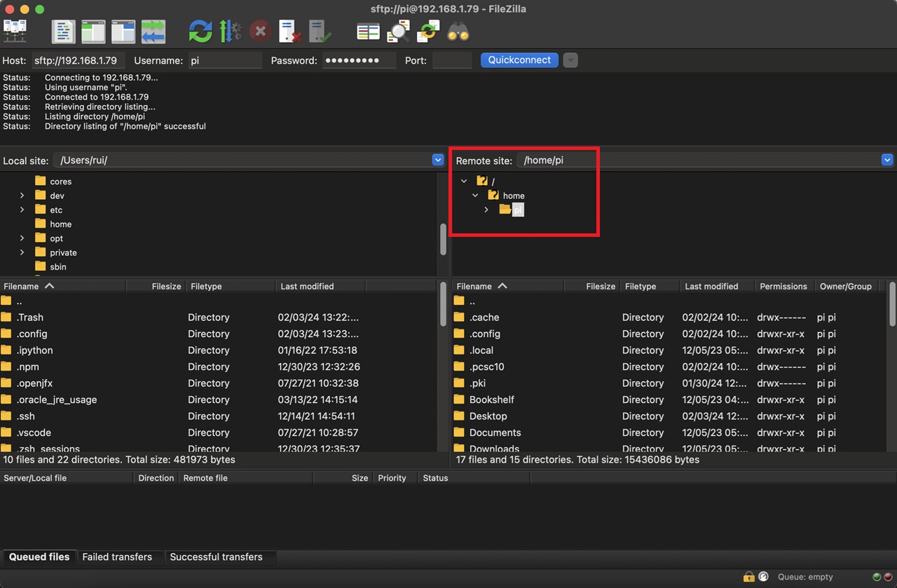Refresh the directory listings
Screen dimensions: 897x588
pyautogui.click(x=199, y=31)
